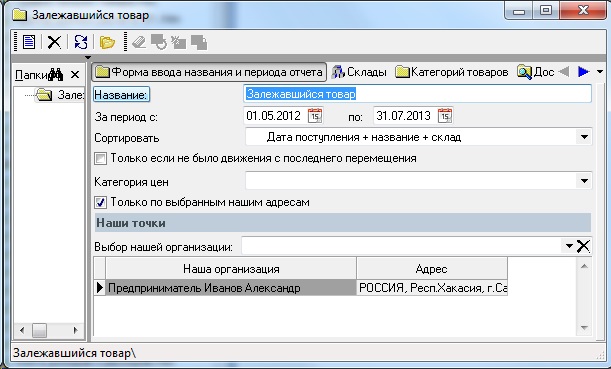611x369 pixels.
Task: Click the Адрес column header
Action: [x=431, y=269]
